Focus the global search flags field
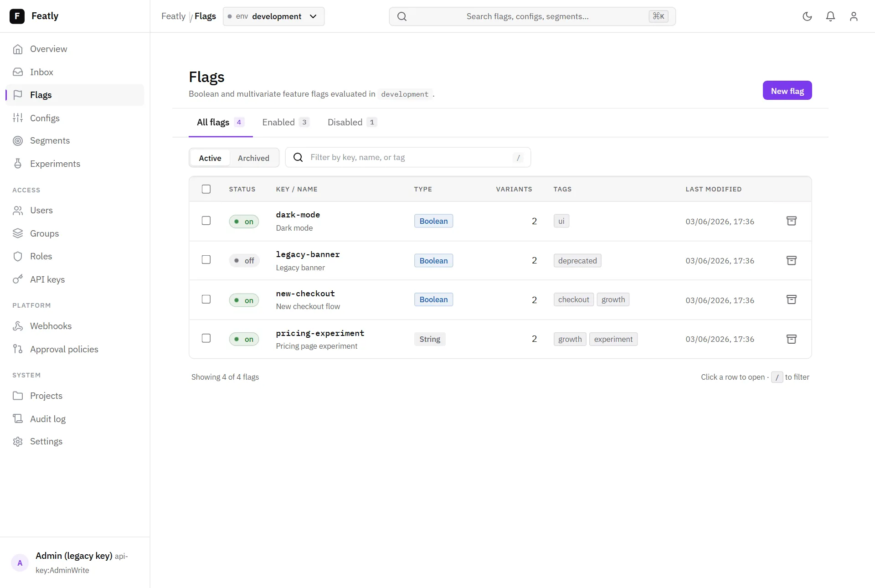The width and height of the screenshot is (875, 588). pos(532,16)
